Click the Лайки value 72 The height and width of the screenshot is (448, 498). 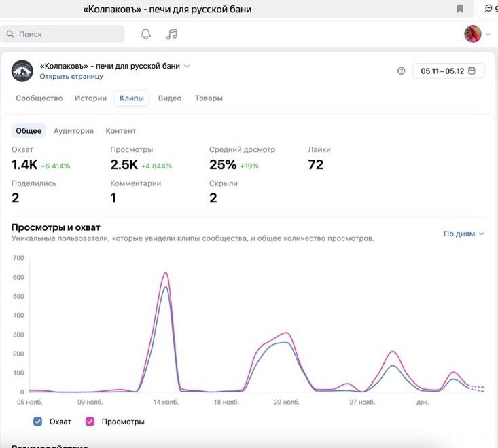pyautogui.click(x=316, y=165)
